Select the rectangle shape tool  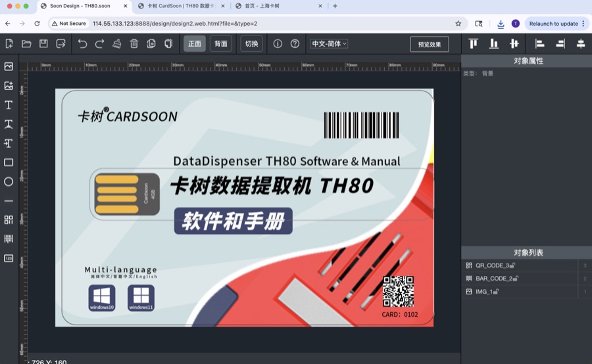coord(9,162)
